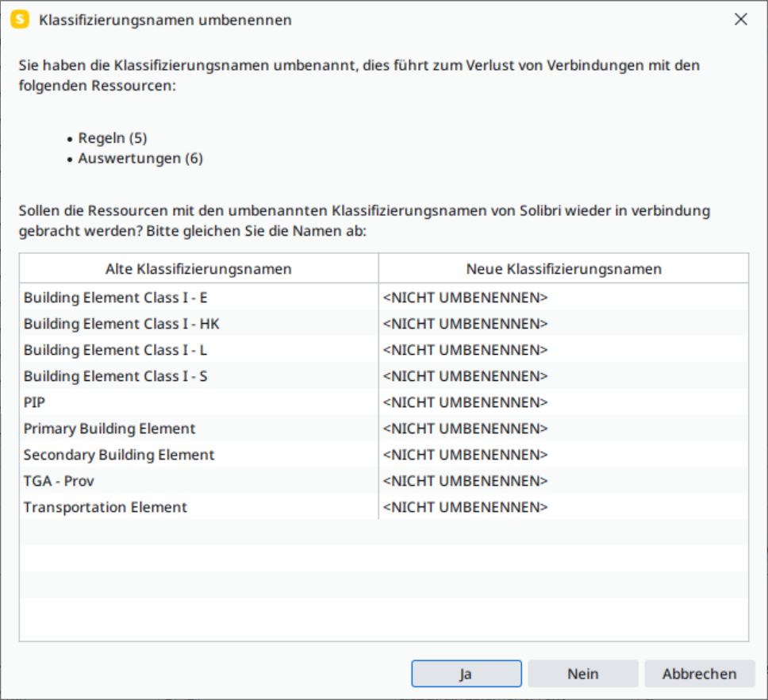The image size is (768, 700).
Task: Select the Alte Klassifizierungsnamen column header
Action: pos(199,268)
